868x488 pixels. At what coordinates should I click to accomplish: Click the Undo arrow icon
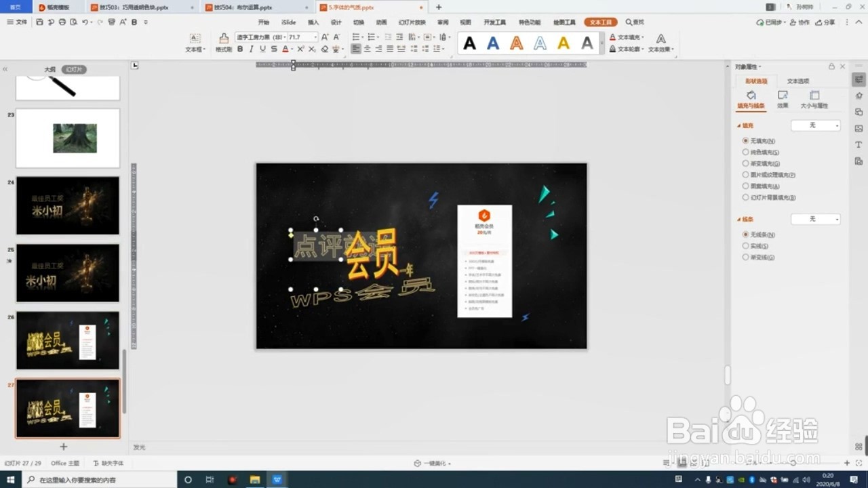[x=85, y=22]
